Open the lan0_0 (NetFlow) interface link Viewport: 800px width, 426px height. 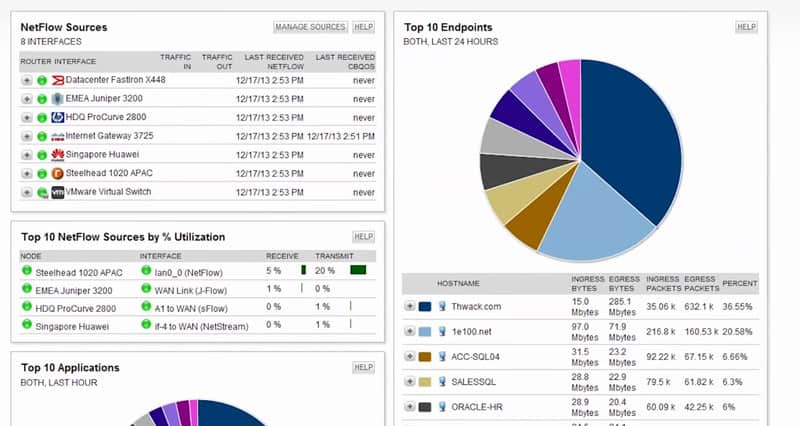188,272
